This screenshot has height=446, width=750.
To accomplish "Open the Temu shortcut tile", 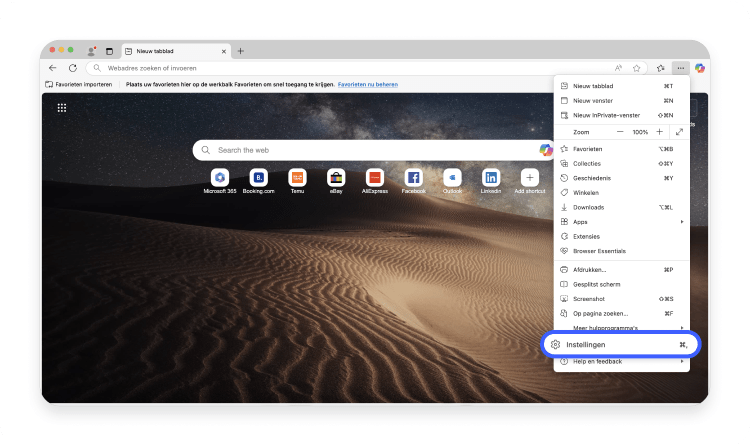I will click(298, 181).
